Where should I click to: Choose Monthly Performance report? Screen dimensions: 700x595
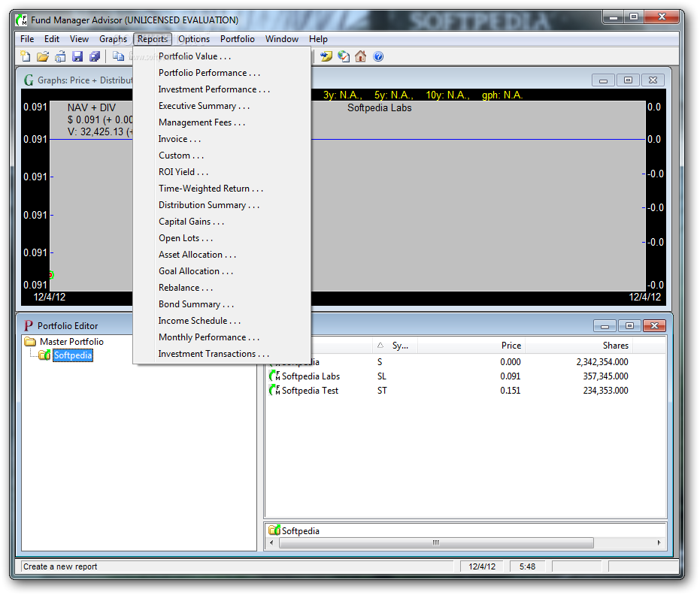(221, 337)
